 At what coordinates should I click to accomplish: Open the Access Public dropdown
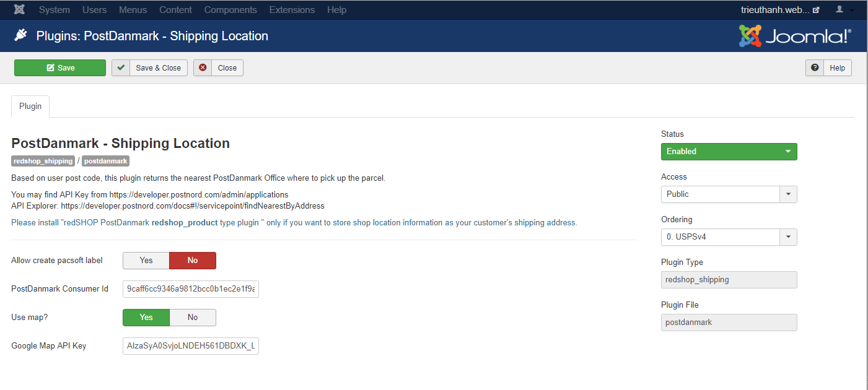click(729, 194)
